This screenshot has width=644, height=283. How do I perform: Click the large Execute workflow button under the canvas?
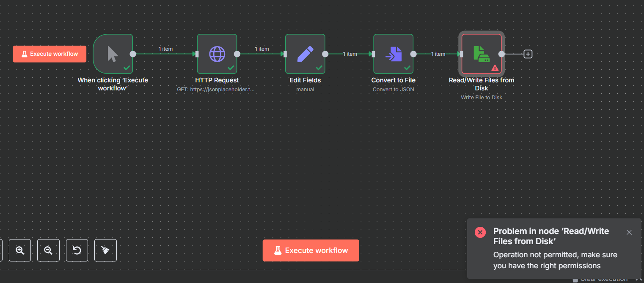(311, 250)
